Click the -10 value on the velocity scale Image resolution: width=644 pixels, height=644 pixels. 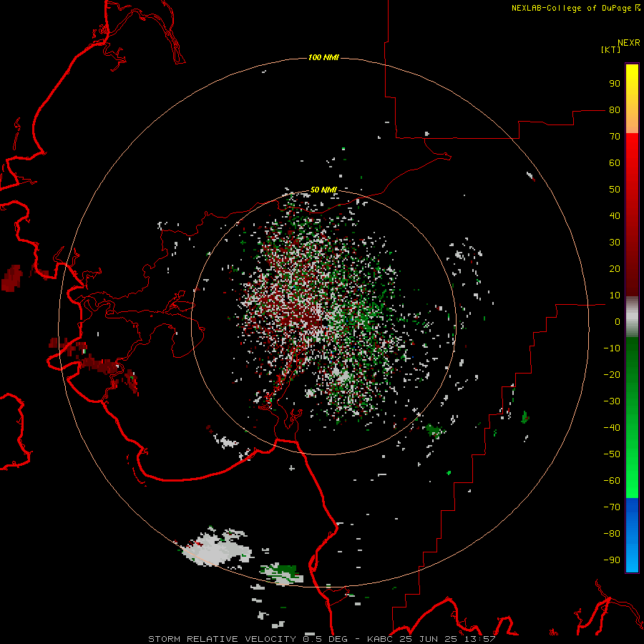tap(612, 348)
